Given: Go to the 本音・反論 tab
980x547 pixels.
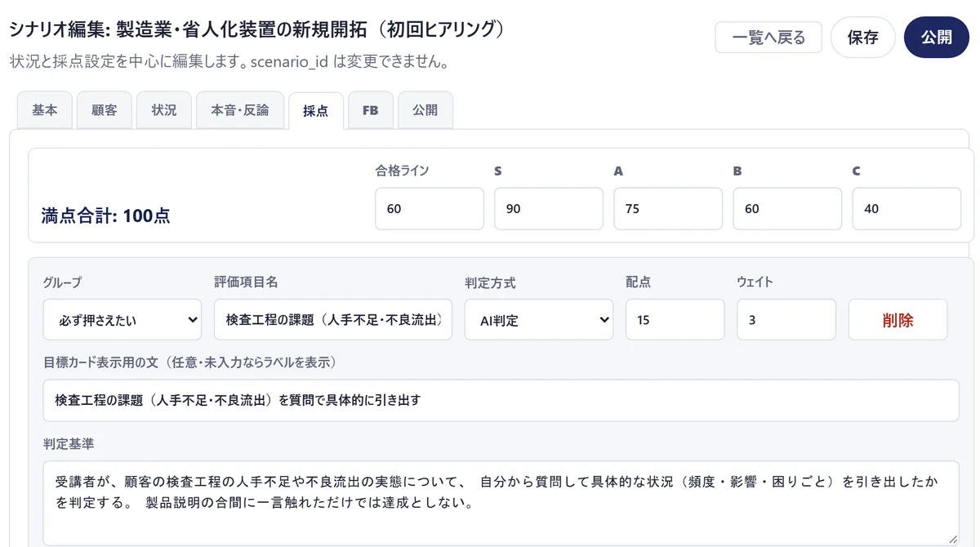Looking at the screenshot, I should [x=240, y=110].
